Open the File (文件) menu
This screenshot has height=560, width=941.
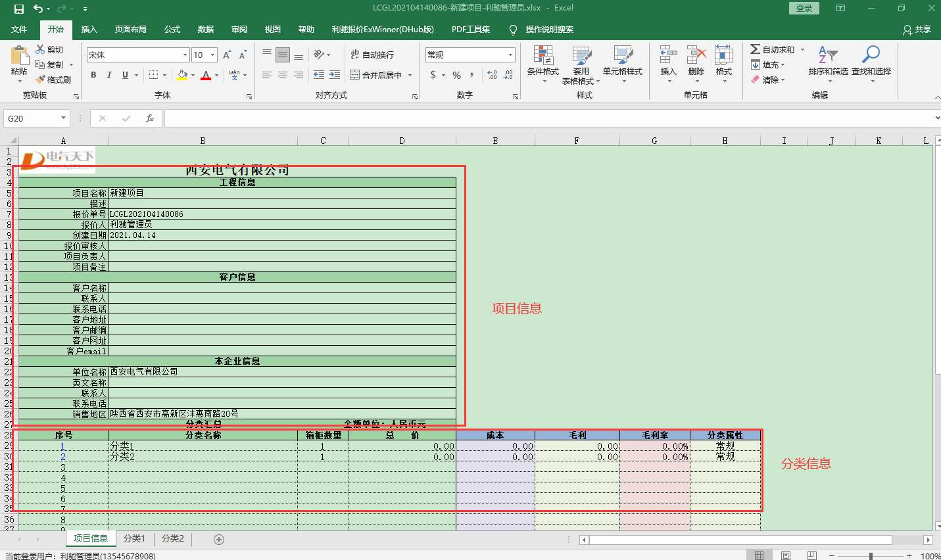[19, 30]
